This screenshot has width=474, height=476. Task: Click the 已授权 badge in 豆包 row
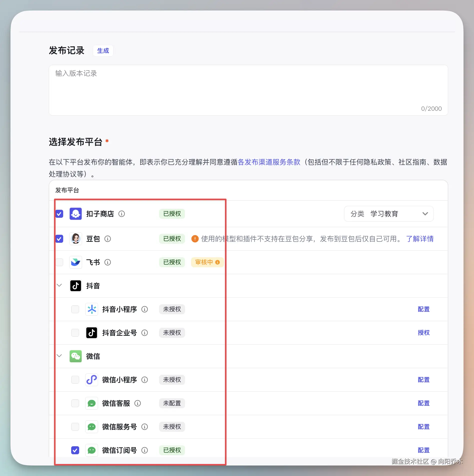point(172,239)
